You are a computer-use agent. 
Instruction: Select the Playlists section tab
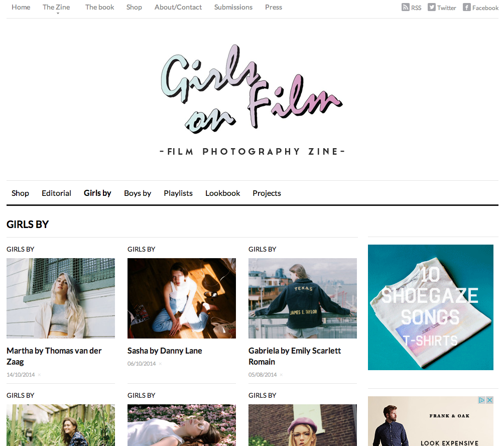coord(178,193)
